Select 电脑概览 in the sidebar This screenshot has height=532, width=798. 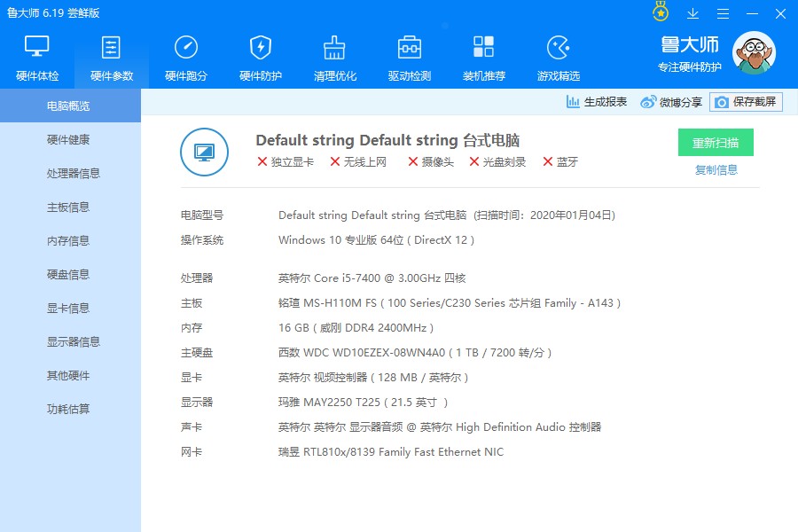click(x=70, y=106)
